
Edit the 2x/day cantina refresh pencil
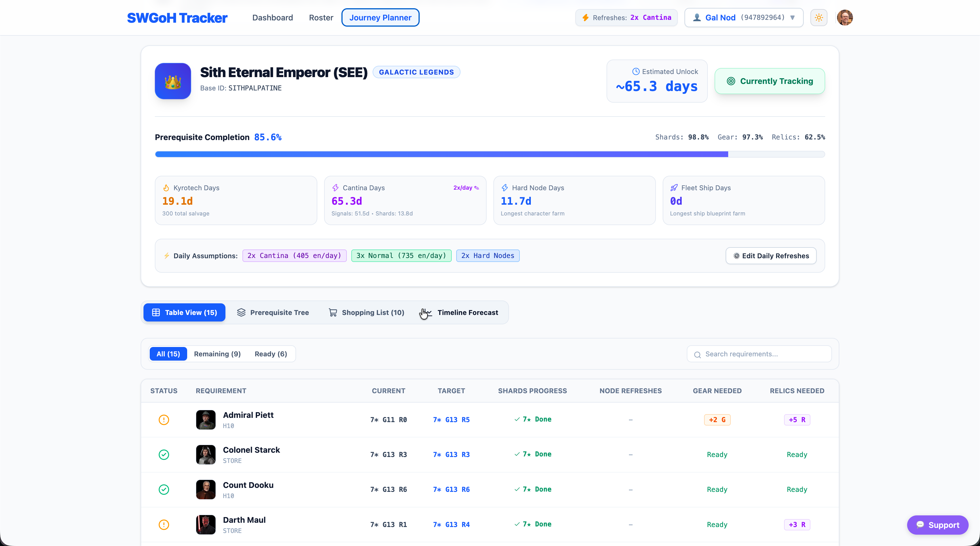(x=477, y=188)
